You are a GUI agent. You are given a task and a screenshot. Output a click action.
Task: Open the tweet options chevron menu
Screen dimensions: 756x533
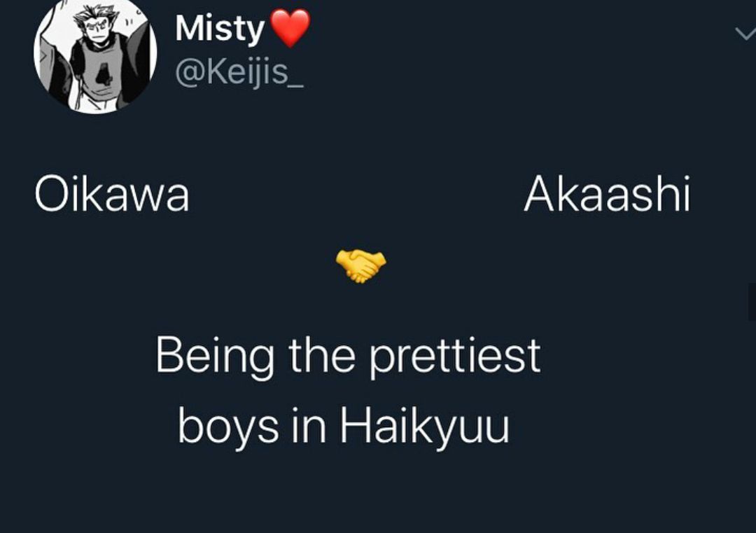745,34
